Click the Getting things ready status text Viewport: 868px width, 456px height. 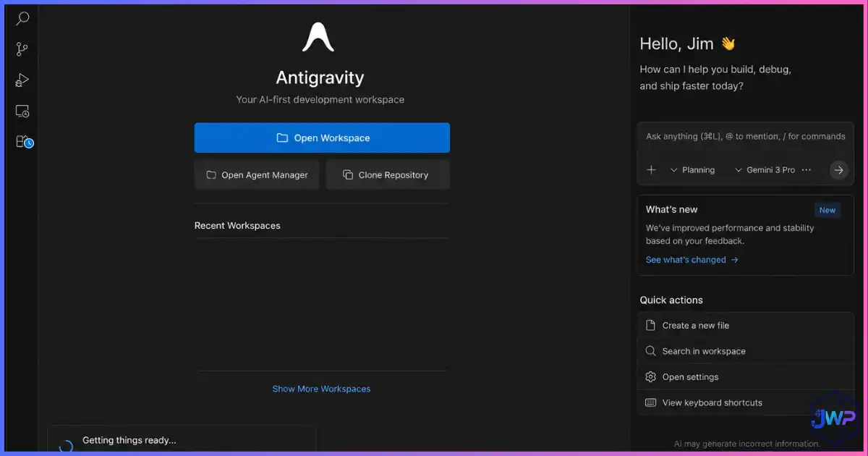(x=129, y=440)
